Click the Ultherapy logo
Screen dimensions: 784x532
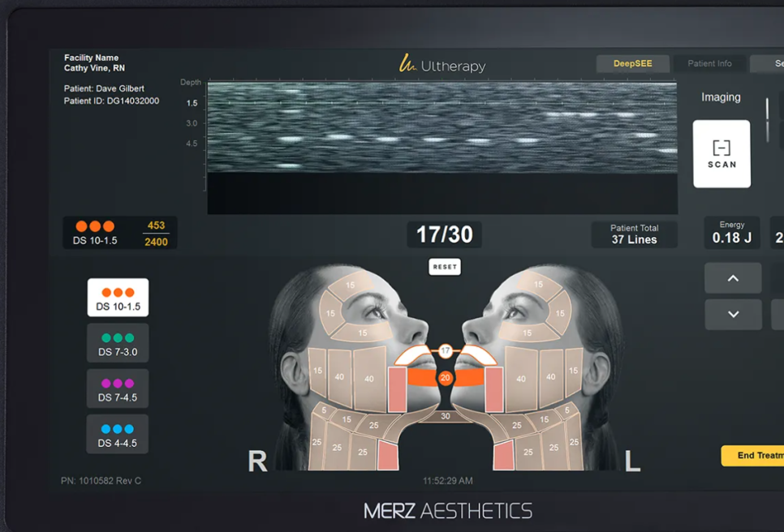click(442, 64)
